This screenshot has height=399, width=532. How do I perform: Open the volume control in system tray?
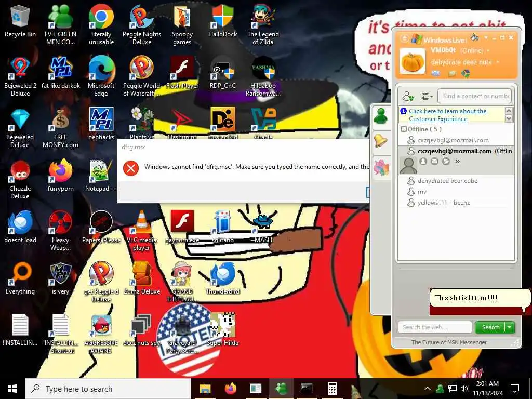click(x=464, y=389)
